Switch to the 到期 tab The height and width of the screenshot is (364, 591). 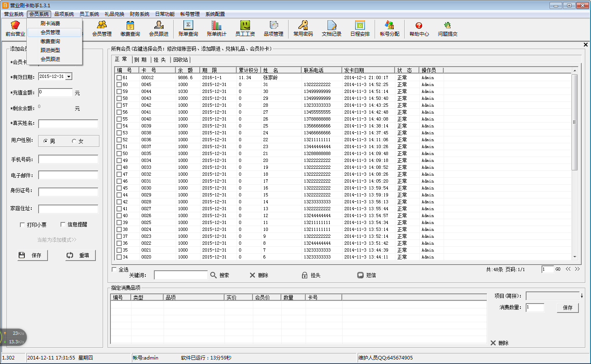point(140,60)
